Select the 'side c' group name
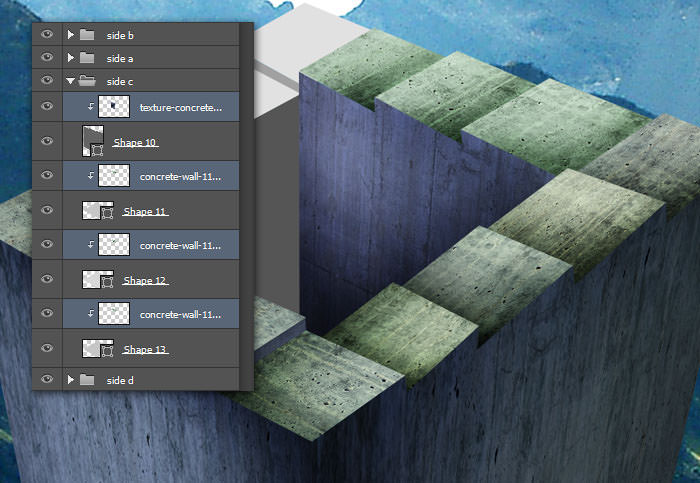This screenshot has height=483, width=700. coord(120,81)
